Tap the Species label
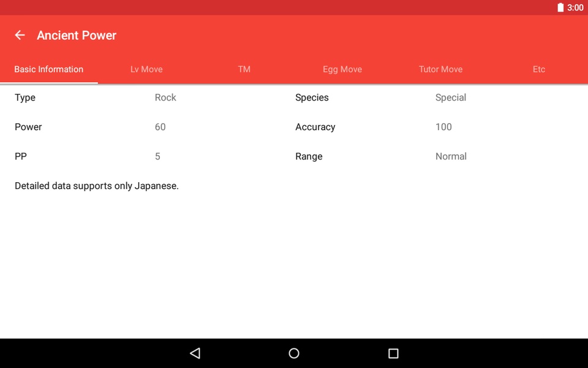This screenshot has width=588, height=368. tap(312, 98)
